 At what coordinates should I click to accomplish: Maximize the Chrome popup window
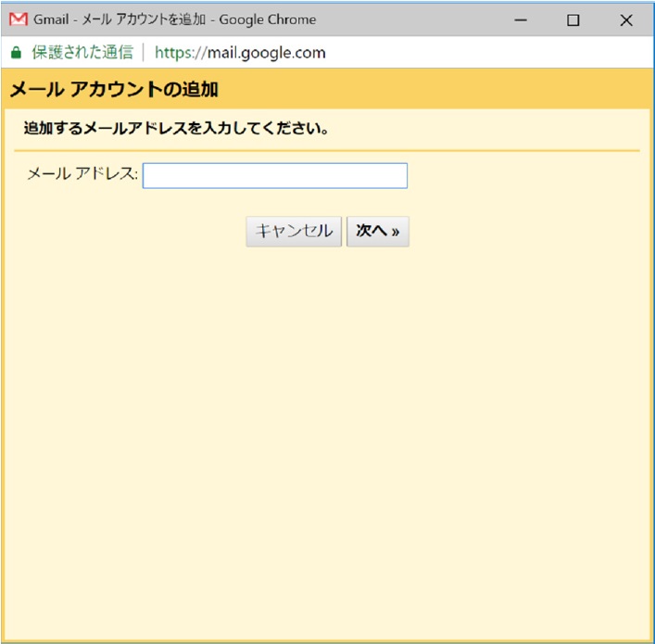[573, 19]
